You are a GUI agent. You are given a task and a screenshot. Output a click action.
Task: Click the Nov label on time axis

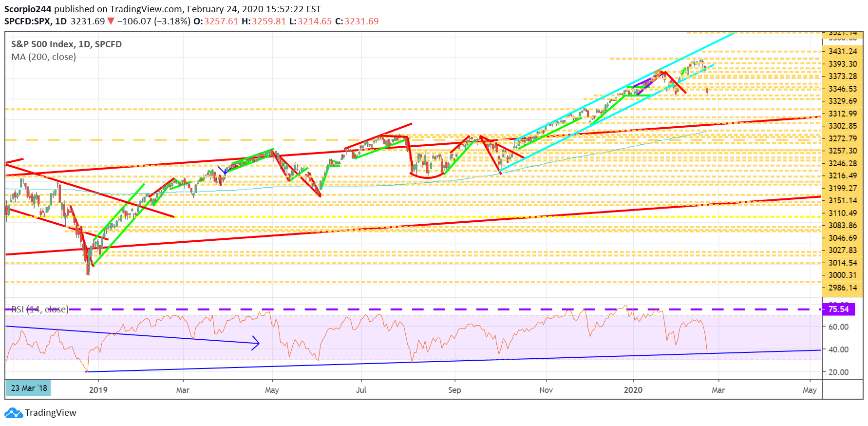pyautogui.click(x=546, y=390)
